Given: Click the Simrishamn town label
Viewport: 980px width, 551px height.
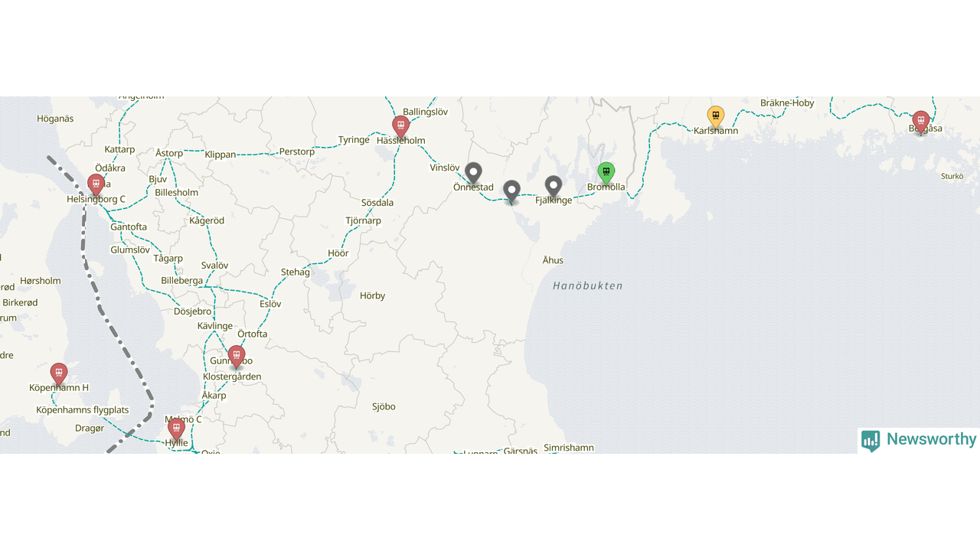Looking at the screenshot, I should click(569, 448).
